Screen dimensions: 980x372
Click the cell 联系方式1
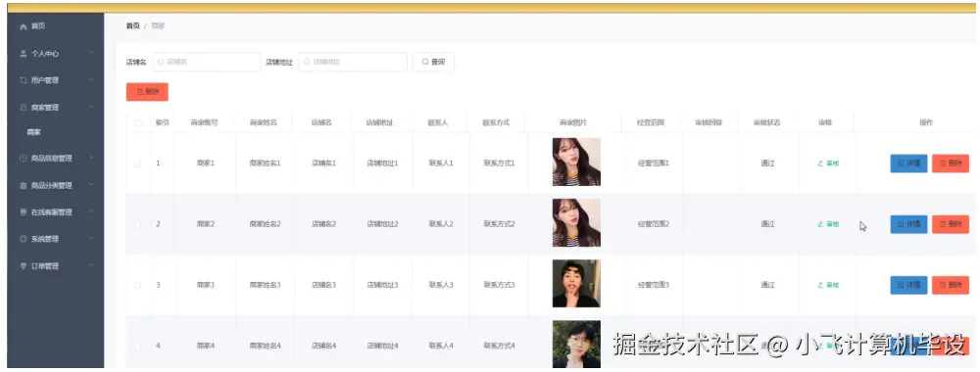click(x=500, y=163)
